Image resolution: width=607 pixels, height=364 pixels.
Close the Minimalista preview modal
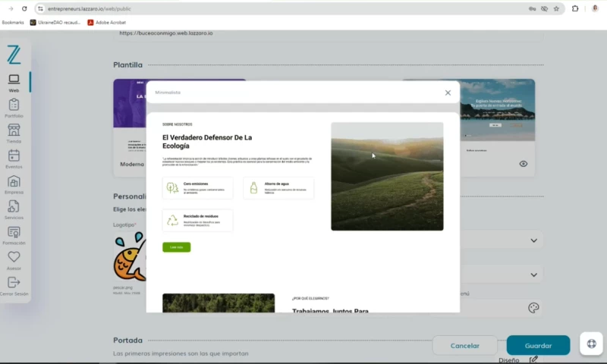(448, 93)
